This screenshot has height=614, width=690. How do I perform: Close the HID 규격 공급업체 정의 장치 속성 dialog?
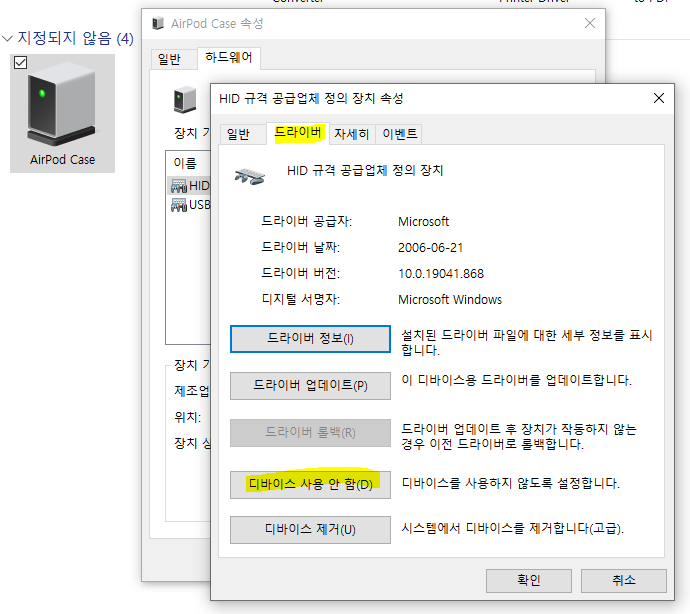pyautogui.click(x=658, y=98)
